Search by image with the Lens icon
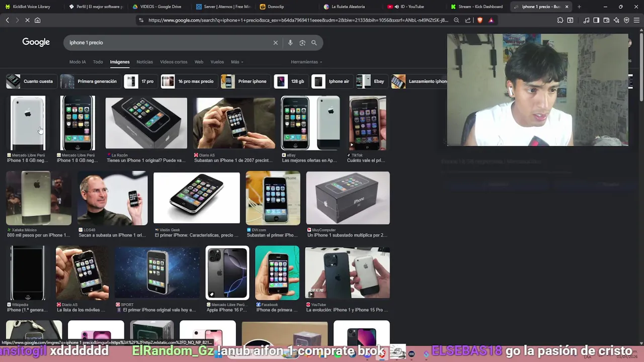 (x=302, y=43)
